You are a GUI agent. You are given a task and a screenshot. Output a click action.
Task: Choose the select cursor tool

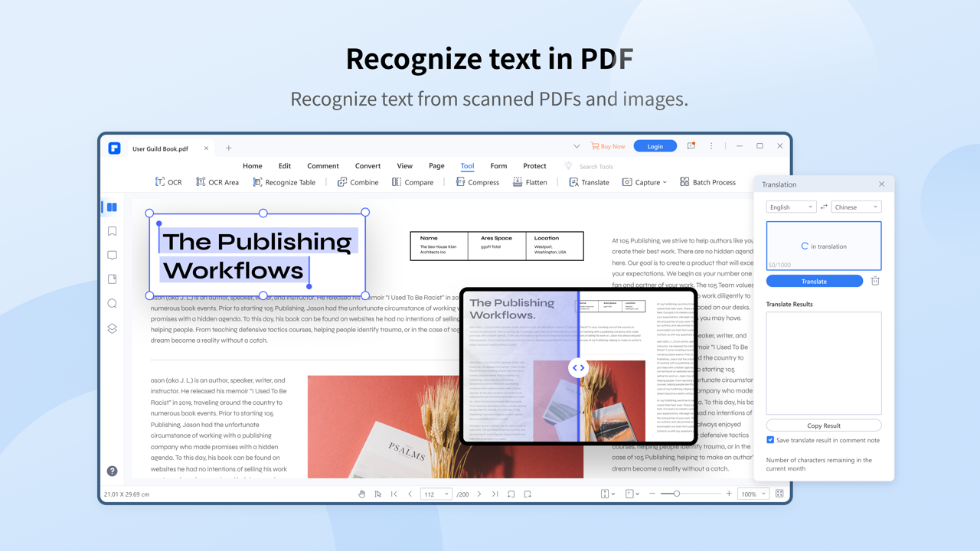point(378,494)
